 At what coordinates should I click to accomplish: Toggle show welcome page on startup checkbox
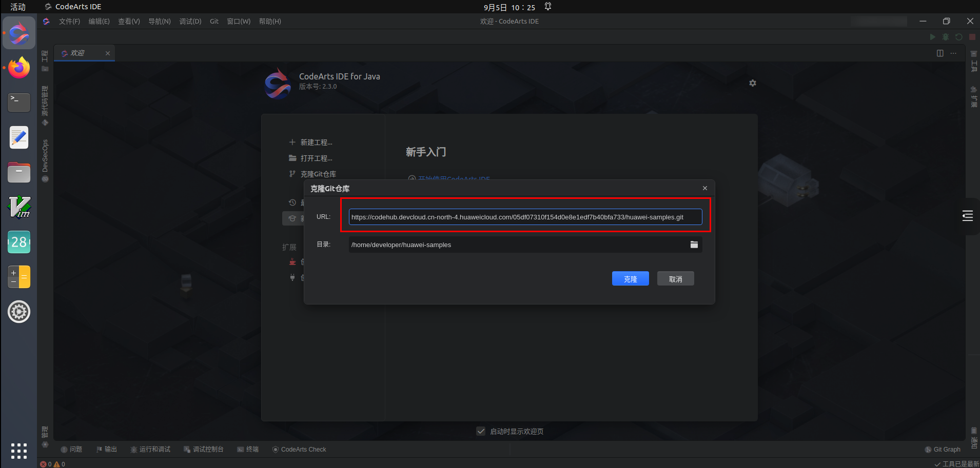click(481, 431)
